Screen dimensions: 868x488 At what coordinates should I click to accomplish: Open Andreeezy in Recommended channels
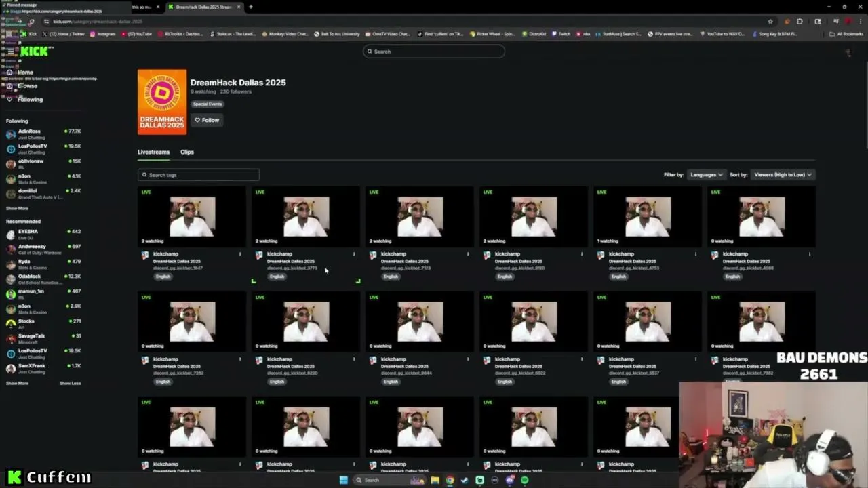pos(43,249)
